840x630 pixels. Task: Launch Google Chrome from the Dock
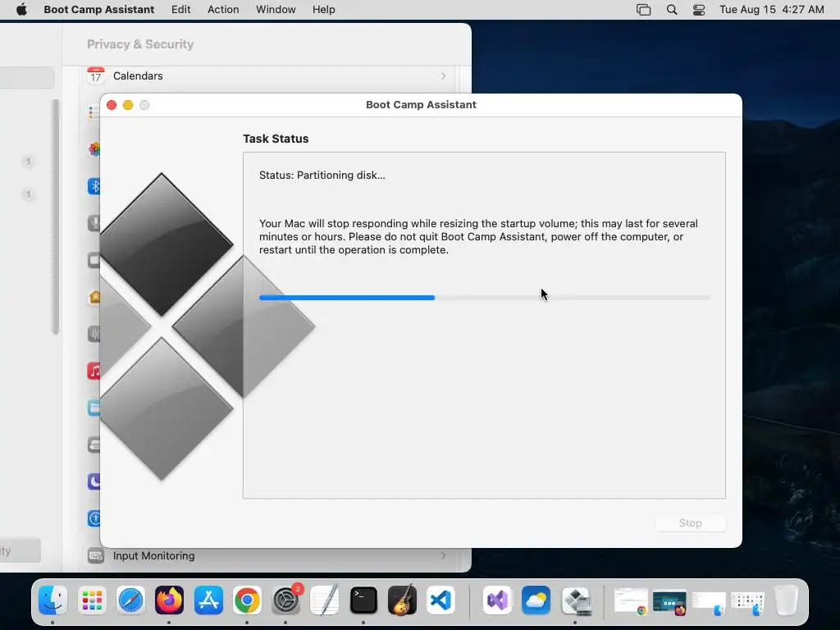click(247, 600)
